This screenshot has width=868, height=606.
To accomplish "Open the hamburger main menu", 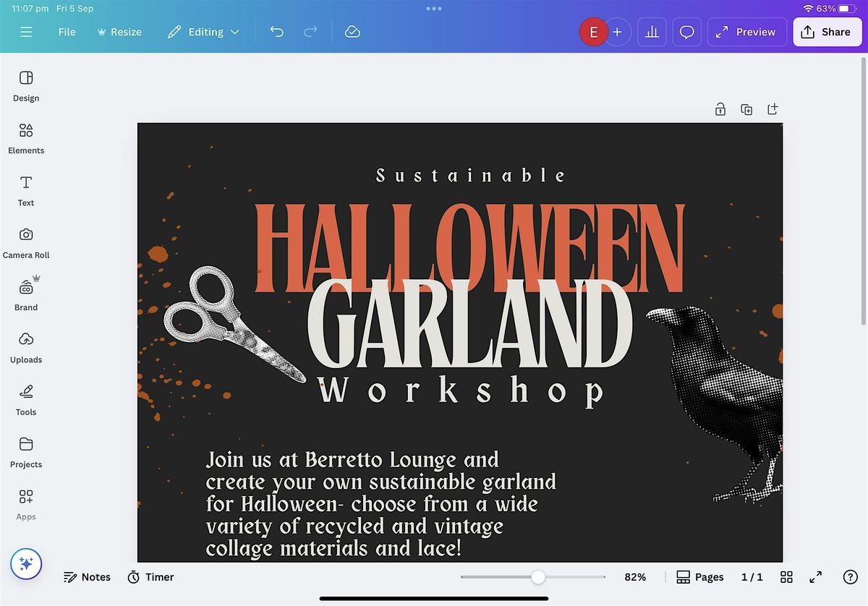I will coord(26,32).
